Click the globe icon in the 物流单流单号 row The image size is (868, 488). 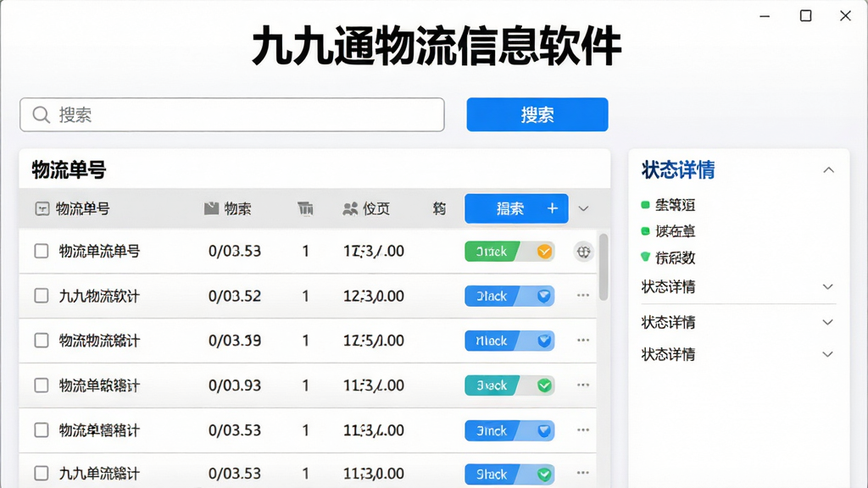[x=583, y=252]
